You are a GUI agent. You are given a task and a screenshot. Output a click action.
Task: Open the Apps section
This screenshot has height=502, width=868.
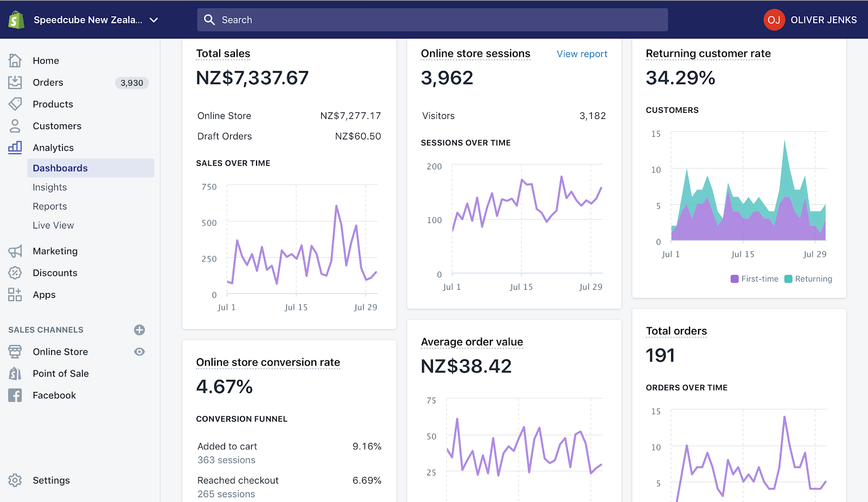[x=44, y=295]
